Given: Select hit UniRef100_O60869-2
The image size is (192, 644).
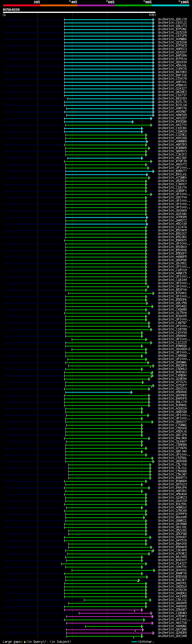Looking at the screenshot, I should point(174,349).
